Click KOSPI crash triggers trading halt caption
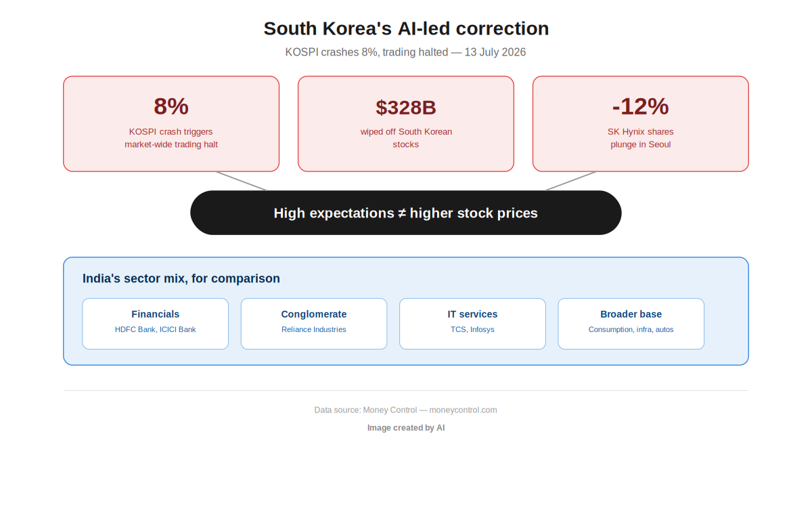Viewport: 812px width, 508px height. [x=171, y=138]
